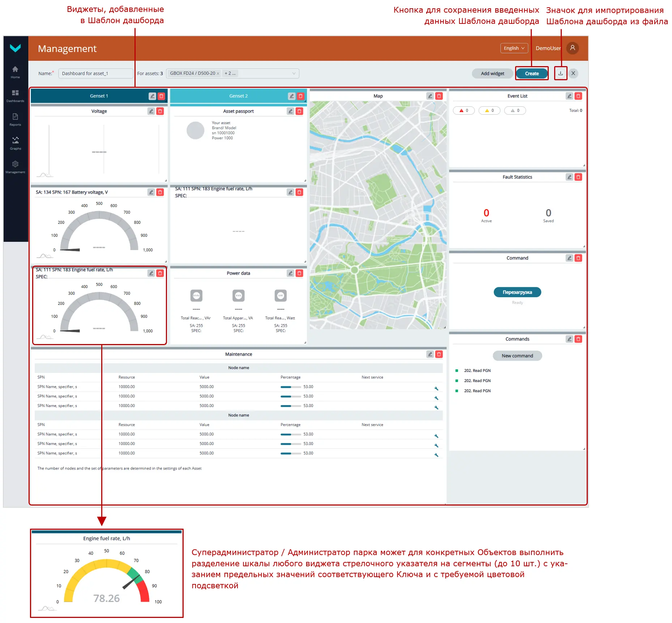Screen dimensions: 672x623
Task: Open the English language dropdown
Action: [x=514, y=48]
